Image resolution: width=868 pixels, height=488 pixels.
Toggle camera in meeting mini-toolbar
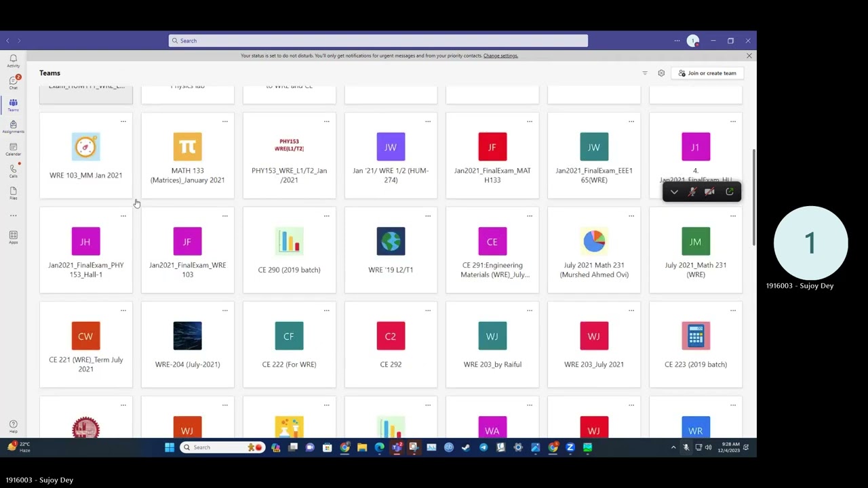click(709, 192)
